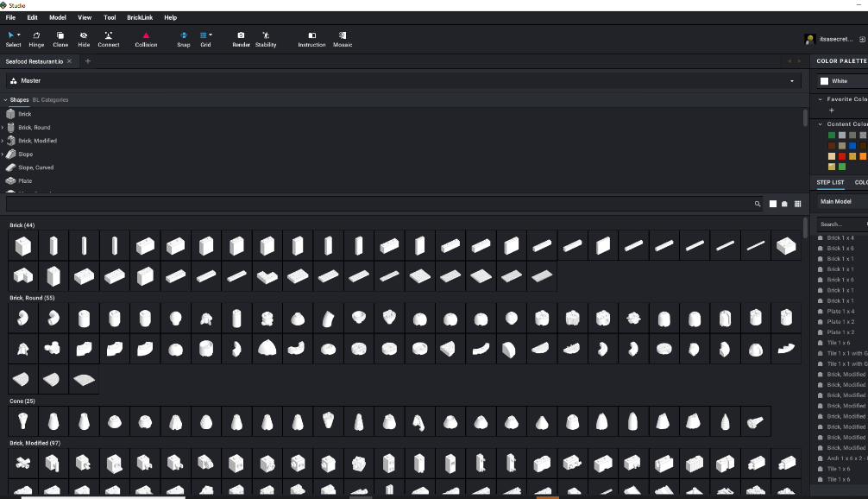
Task: Open the White color dropdown
Action: (x=843, y=81)
